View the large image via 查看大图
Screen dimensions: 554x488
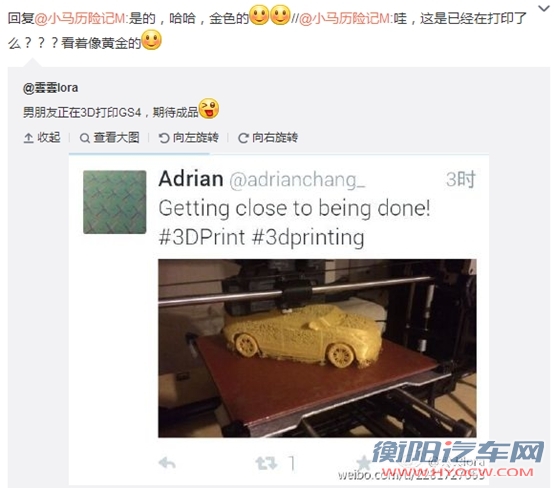pyautogui.click(x=116, y=137)
